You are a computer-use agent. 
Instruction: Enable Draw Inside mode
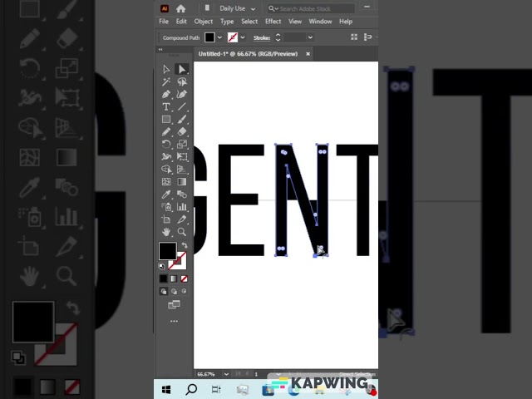point(184,291)
